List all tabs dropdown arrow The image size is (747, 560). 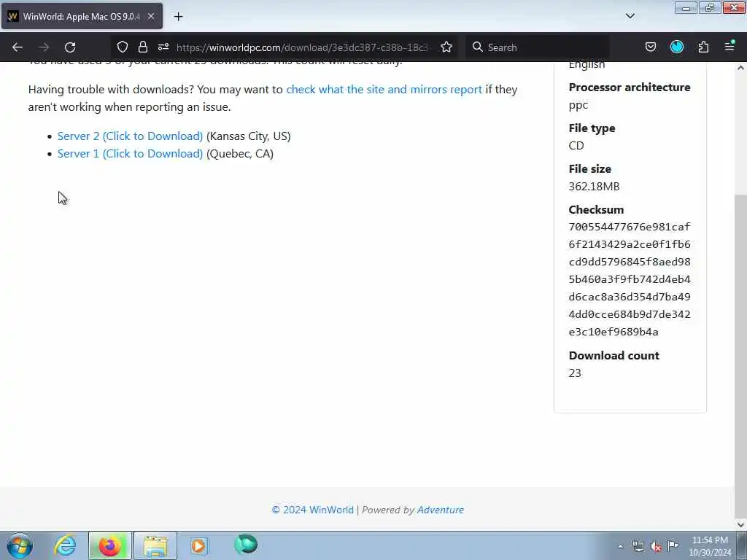click(x=630, y=16)
